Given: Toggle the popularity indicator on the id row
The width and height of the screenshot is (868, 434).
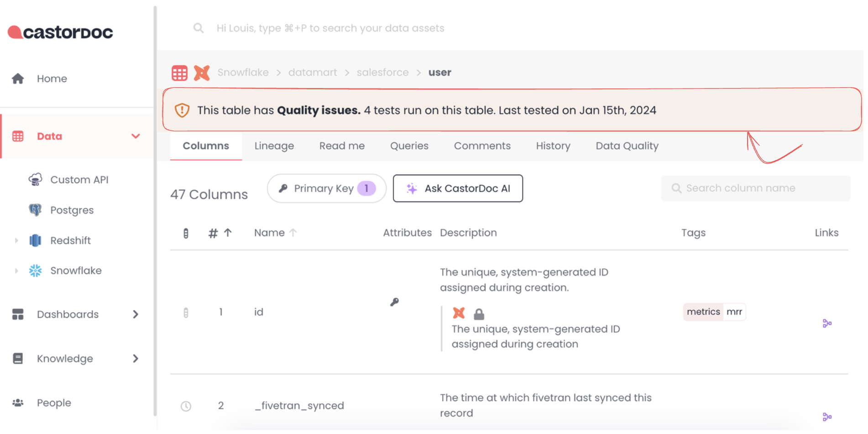Looking at the screenshot, I should 186,313.
